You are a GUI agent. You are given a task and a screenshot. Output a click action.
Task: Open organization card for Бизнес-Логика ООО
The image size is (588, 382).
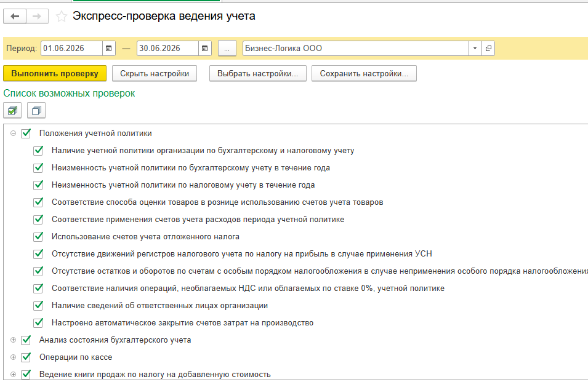coord(488,49)
